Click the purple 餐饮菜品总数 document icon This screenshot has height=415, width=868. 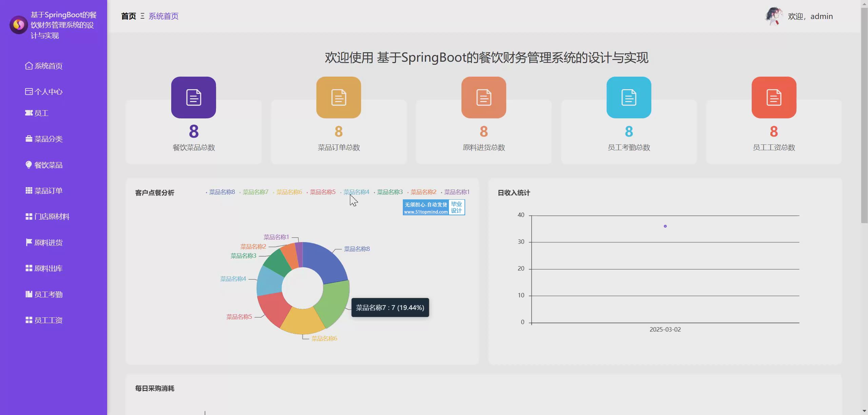[194, 98]
